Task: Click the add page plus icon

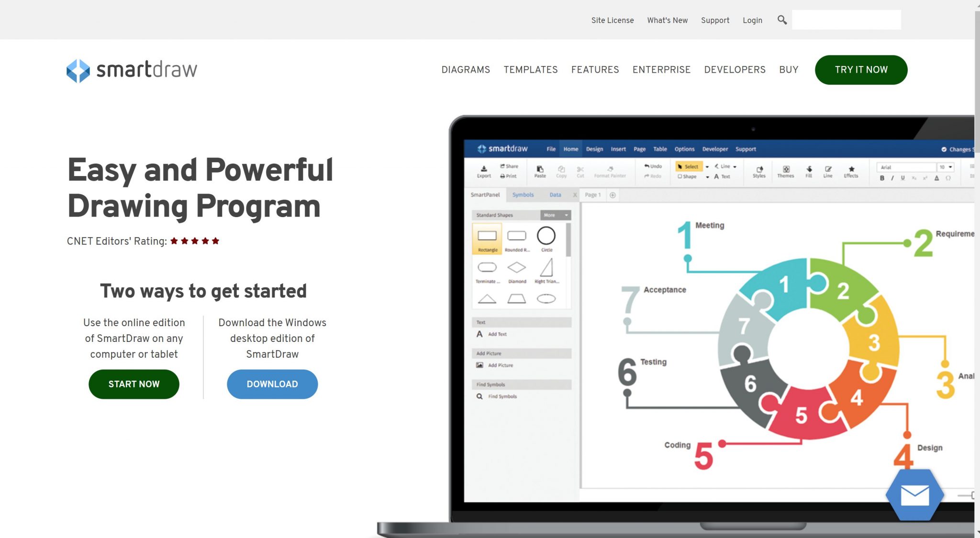Action: point(612,195)
